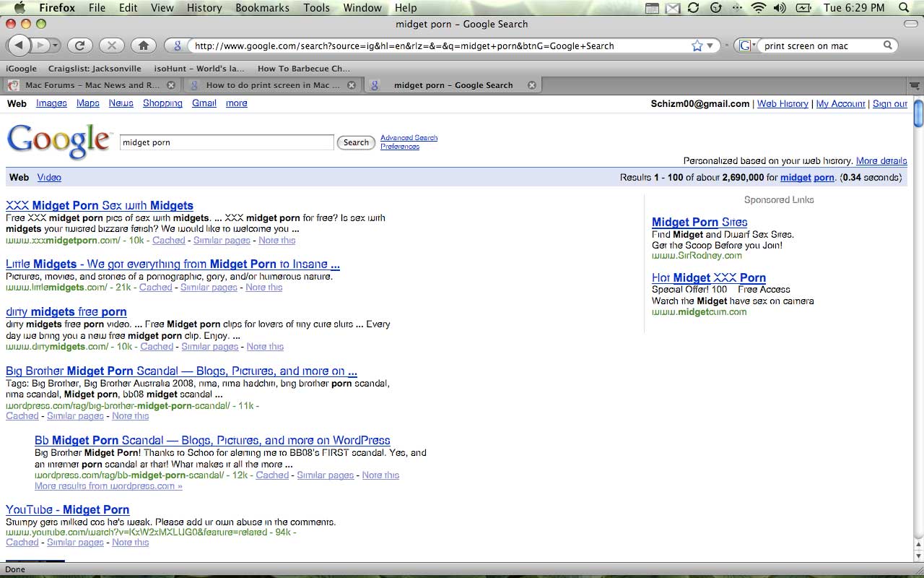Viewport: 924px width, 578px height.
Task: Open the History menu
Action: coord(204,8)
